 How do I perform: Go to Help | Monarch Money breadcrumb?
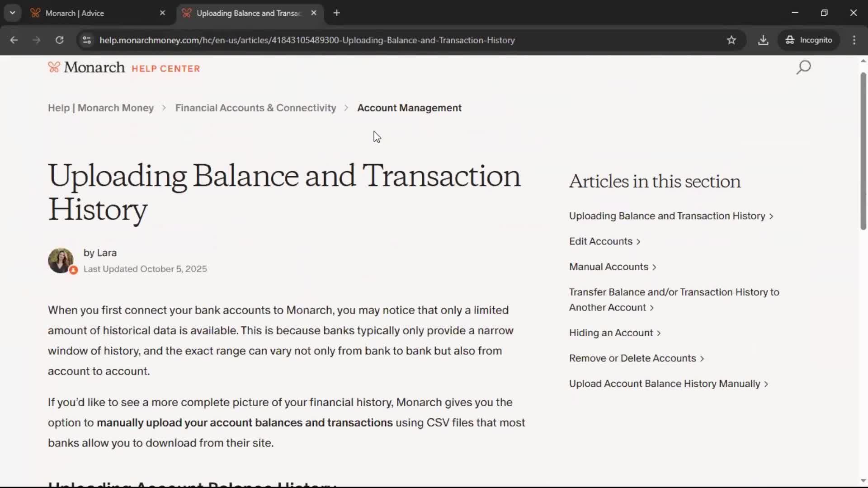(101, 108)
